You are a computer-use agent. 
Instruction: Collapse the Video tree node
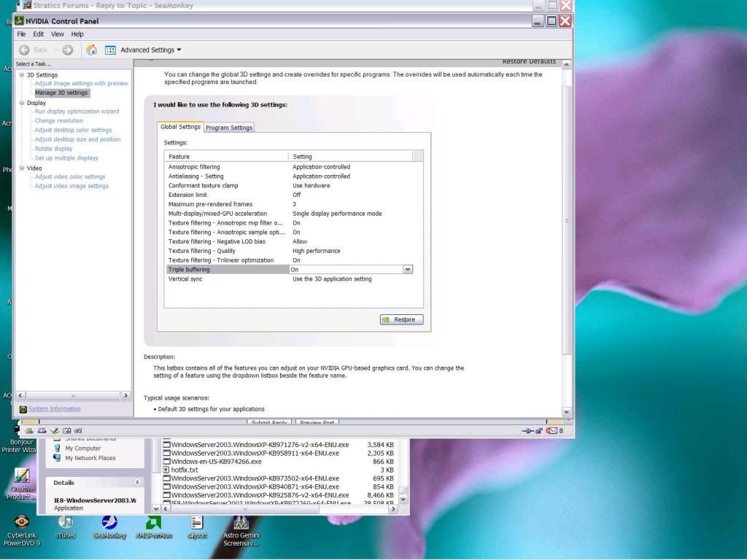click(22, 168)
